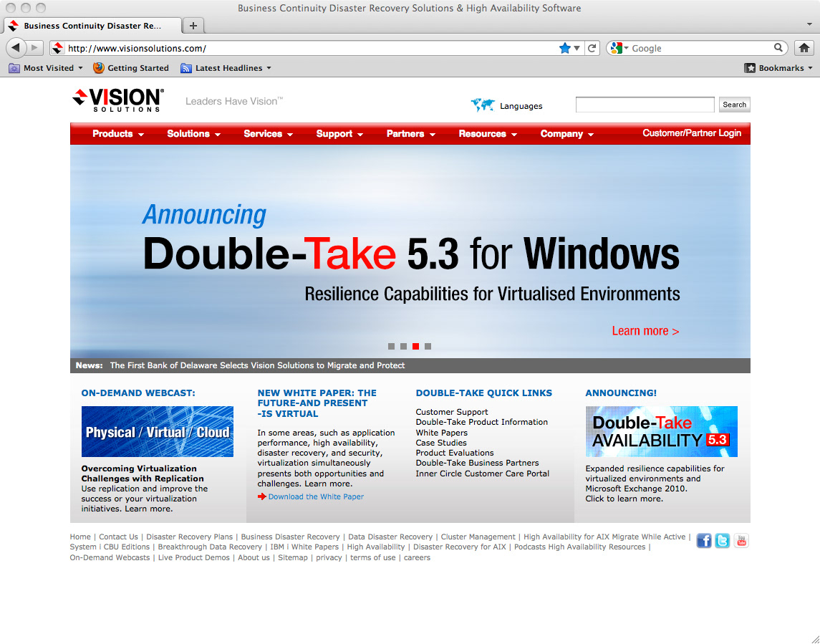Open Double-Take Product Information link
The image size is (820, 644).
(482, 422)
